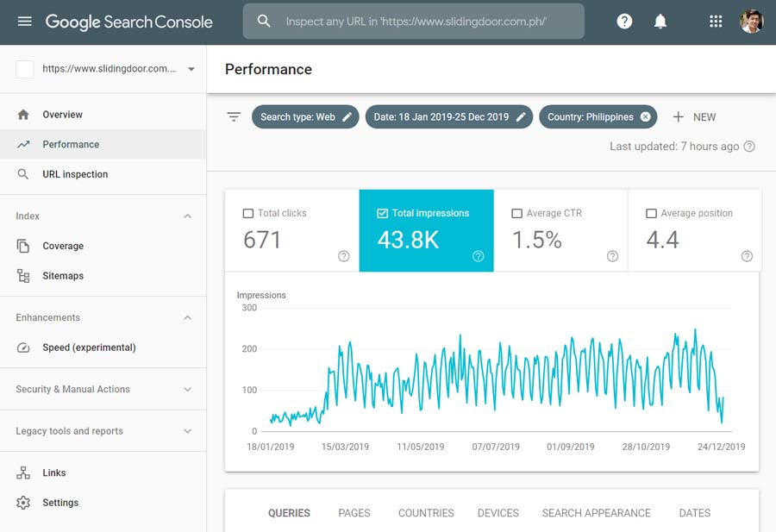Click the Total clicks help icon
Image resolution: width=776 pixels, height=532 pixels.
[344, 256]
